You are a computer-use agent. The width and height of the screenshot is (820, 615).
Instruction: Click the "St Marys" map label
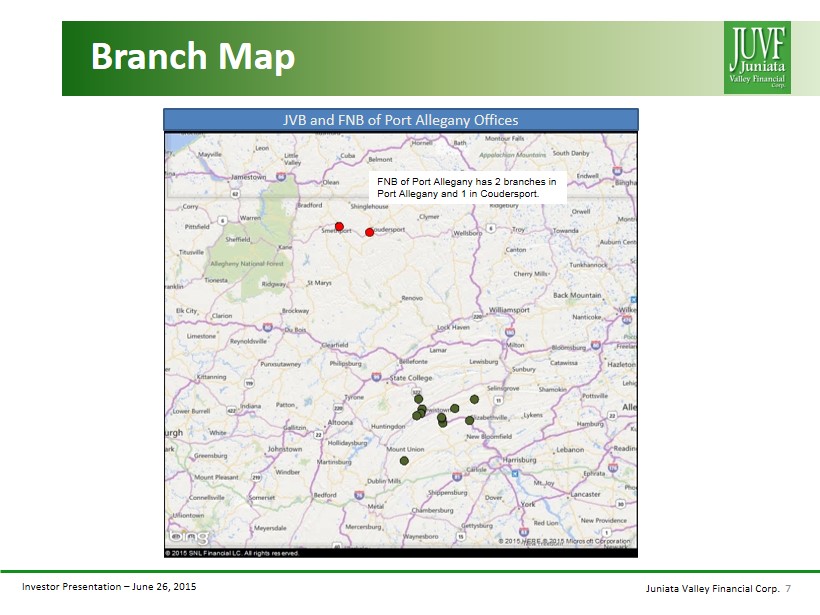click(320, 283)
